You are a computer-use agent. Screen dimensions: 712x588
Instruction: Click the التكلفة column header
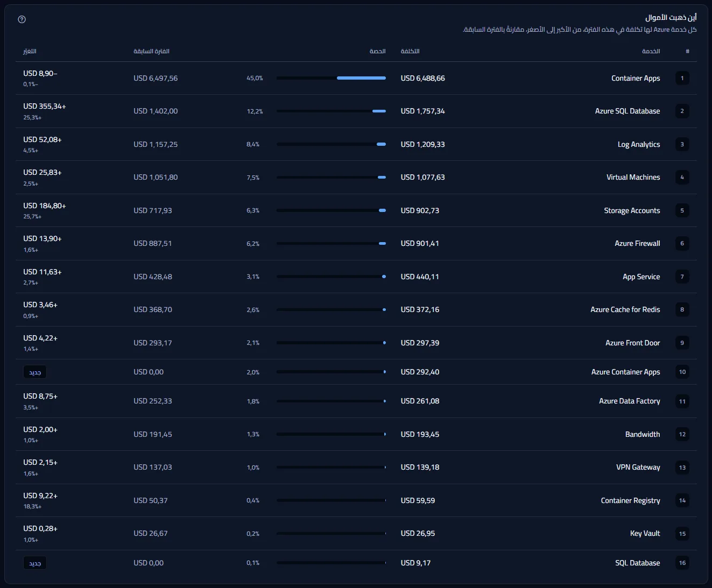pyautogui.click(x=410, y=51)
